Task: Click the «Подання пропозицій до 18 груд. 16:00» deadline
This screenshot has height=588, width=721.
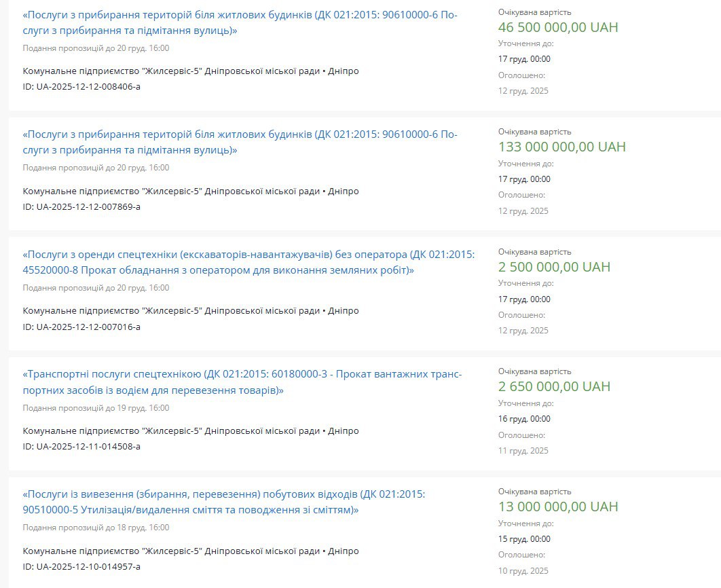Action: [96, 528]
